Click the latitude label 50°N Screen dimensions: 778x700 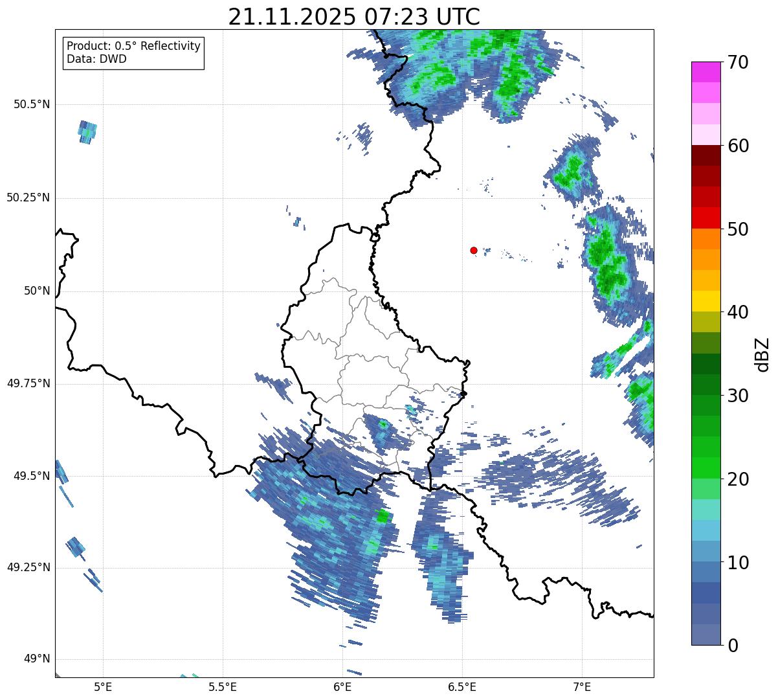click(37, 291)
